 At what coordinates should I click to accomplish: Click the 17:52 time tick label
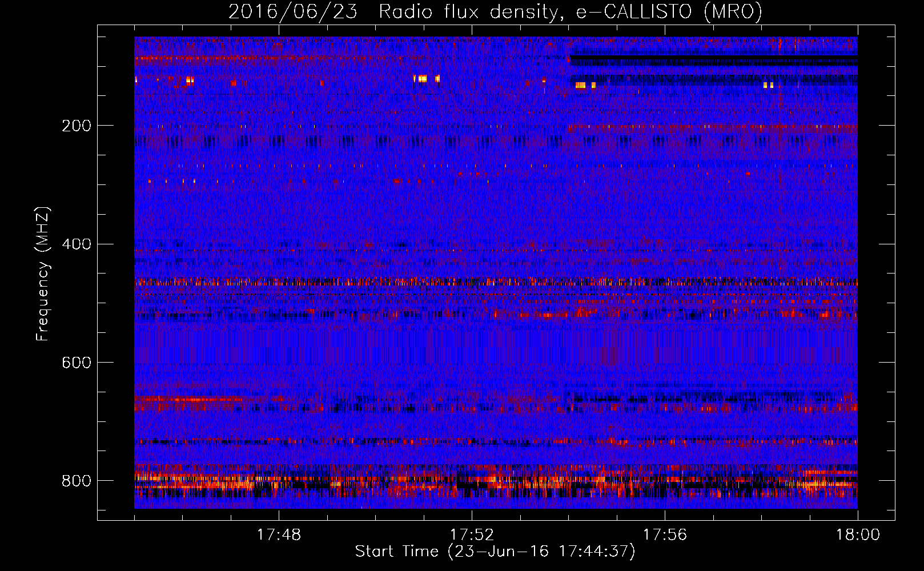tap(472, 535)
